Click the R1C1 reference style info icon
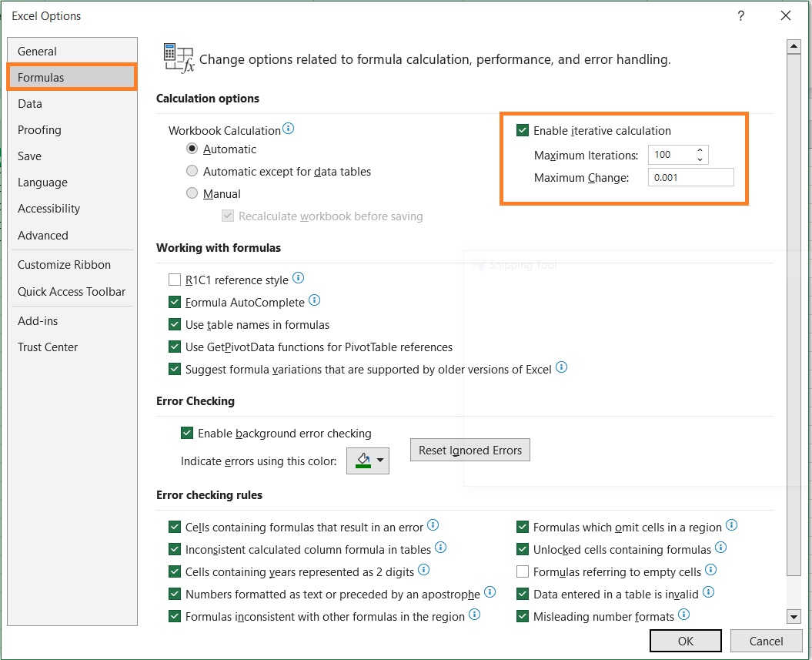The height and width of the screenshot is (660, 812). (299, 278)
